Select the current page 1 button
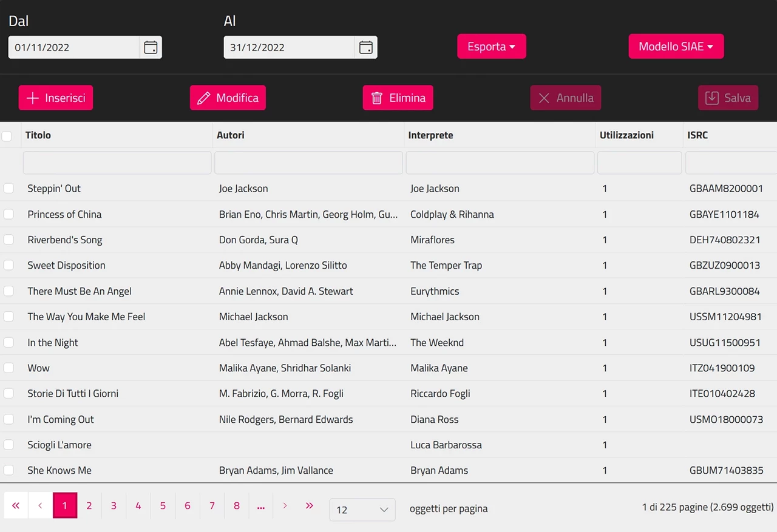Viewport: 777px width, 532px height. (65, 505)
